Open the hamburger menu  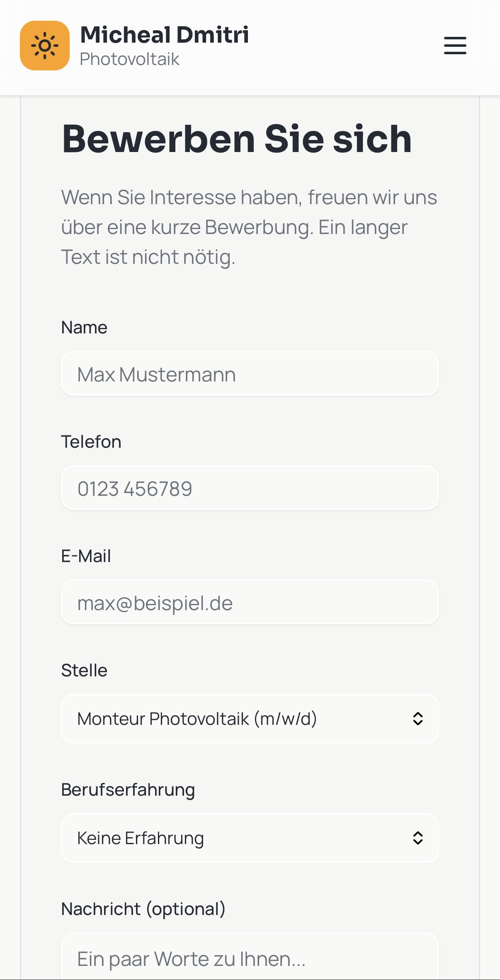pos(455,46)
